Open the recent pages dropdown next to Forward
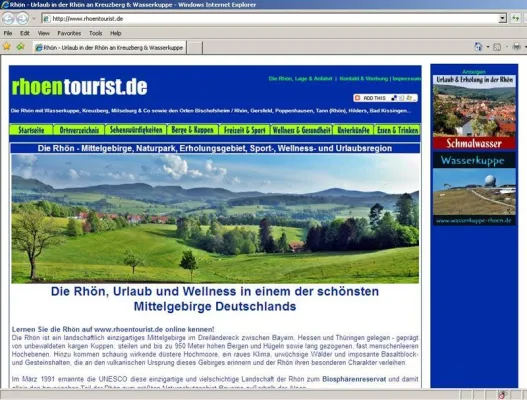 click(34, 18)
